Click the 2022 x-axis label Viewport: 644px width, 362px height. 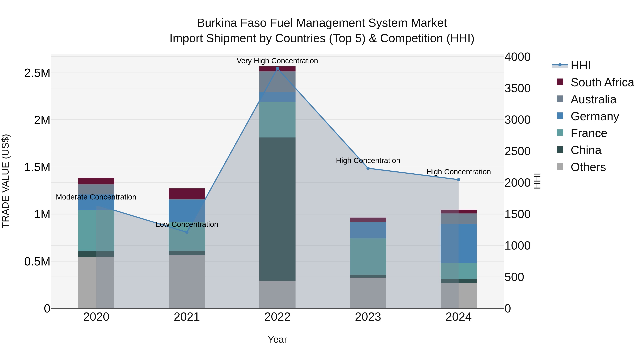coord(277,317)
